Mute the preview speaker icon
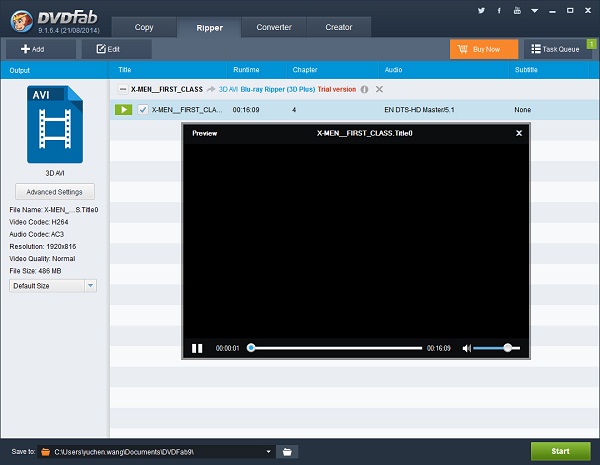 (466, 348)
